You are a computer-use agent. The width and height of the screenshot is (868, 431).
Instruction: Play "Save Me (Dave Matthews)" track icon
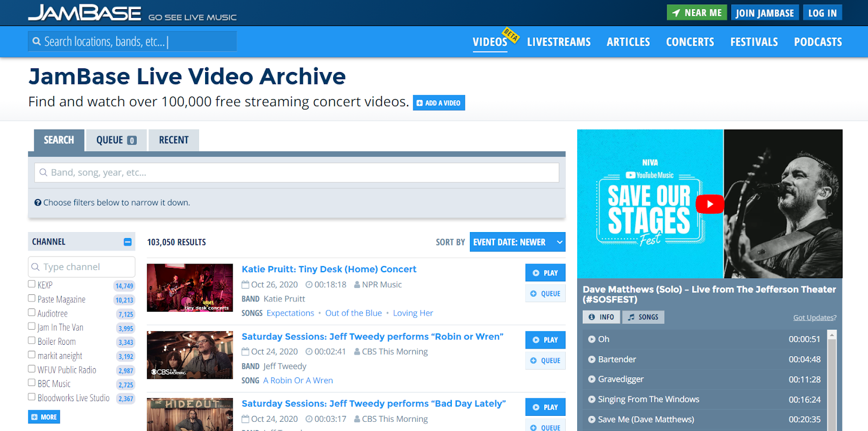coord(592,420)
